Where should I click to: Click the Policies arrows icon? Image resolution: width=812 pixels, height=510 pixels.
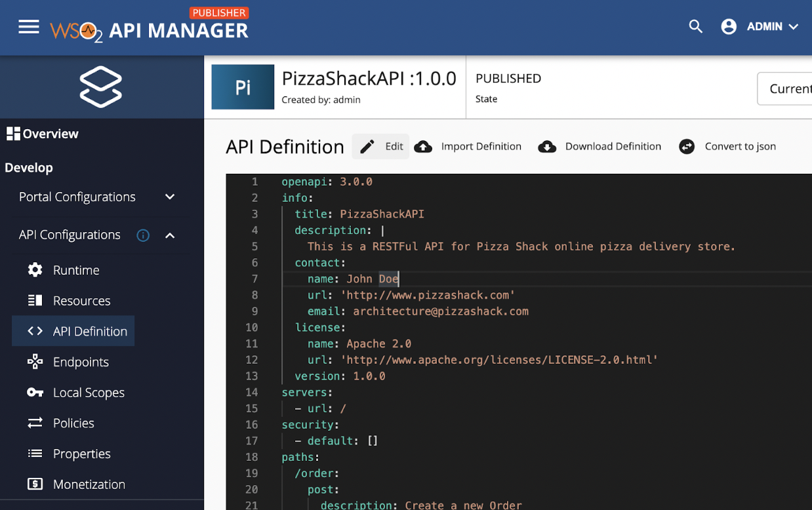click(34, 423)
